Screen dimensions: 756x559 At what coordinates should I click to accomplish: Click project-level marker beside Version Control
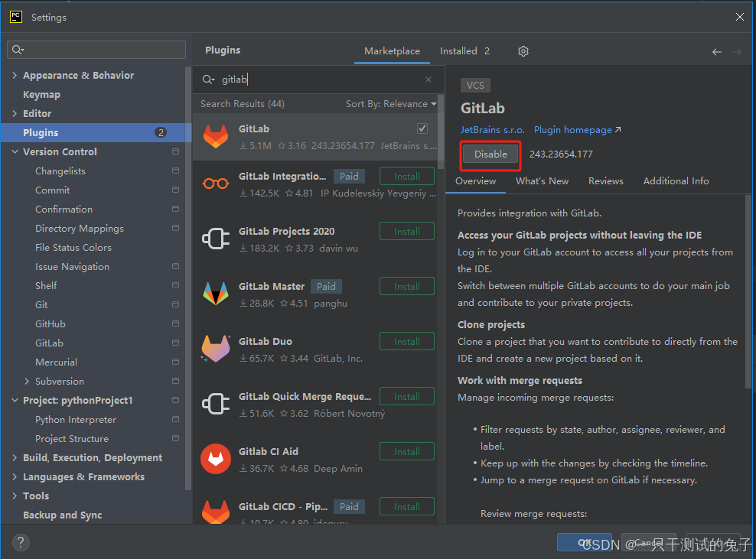pos(175,151)
